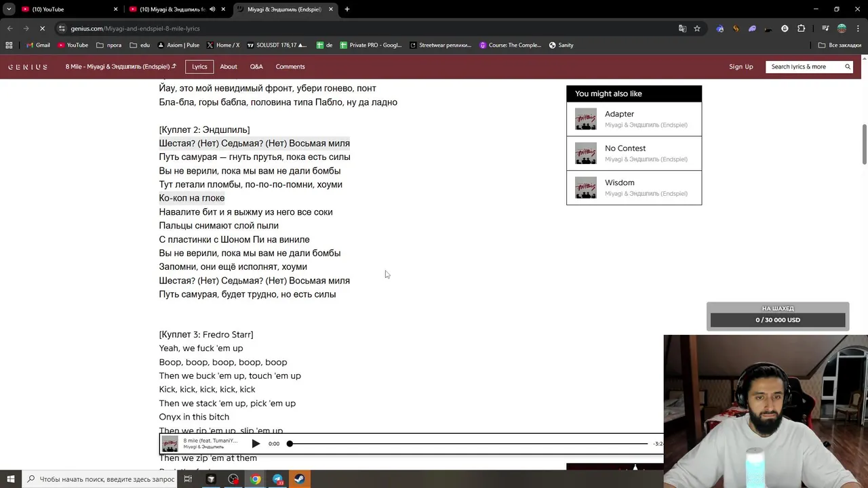Screen dimensions: 868x488
Task: Bookmark this page with star icon
Action: coord(696,28)
